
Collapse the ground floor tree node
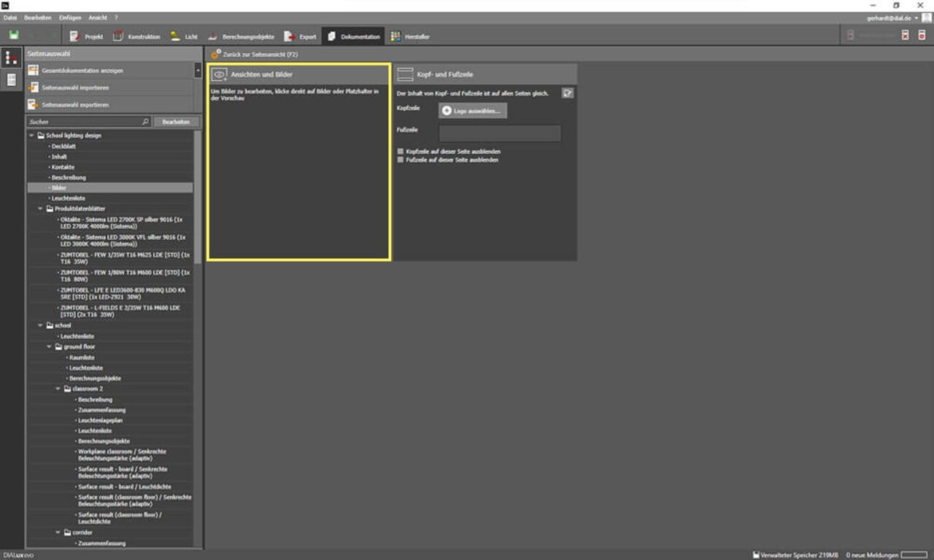point(50,347)
